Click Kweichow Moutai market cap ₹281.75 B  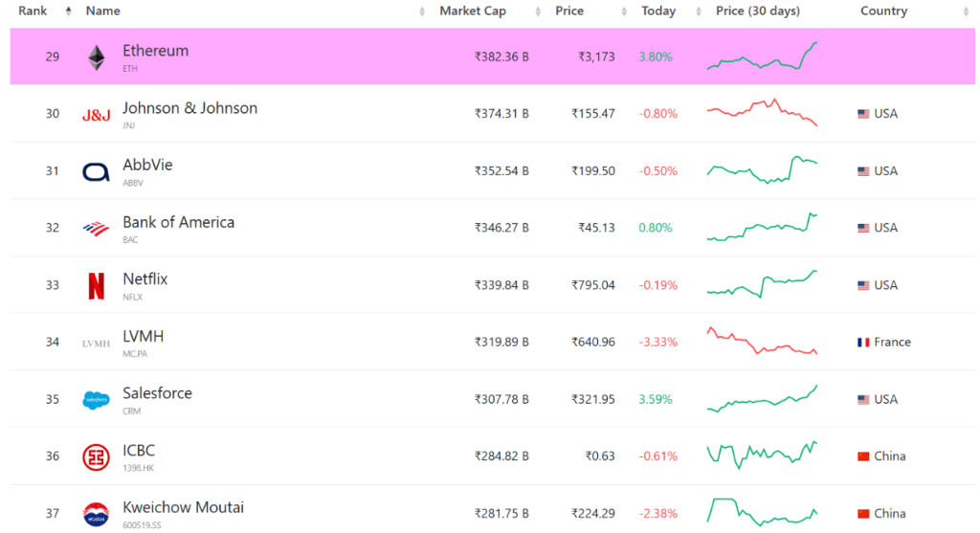pyautogui.click(x=501, y=514)
